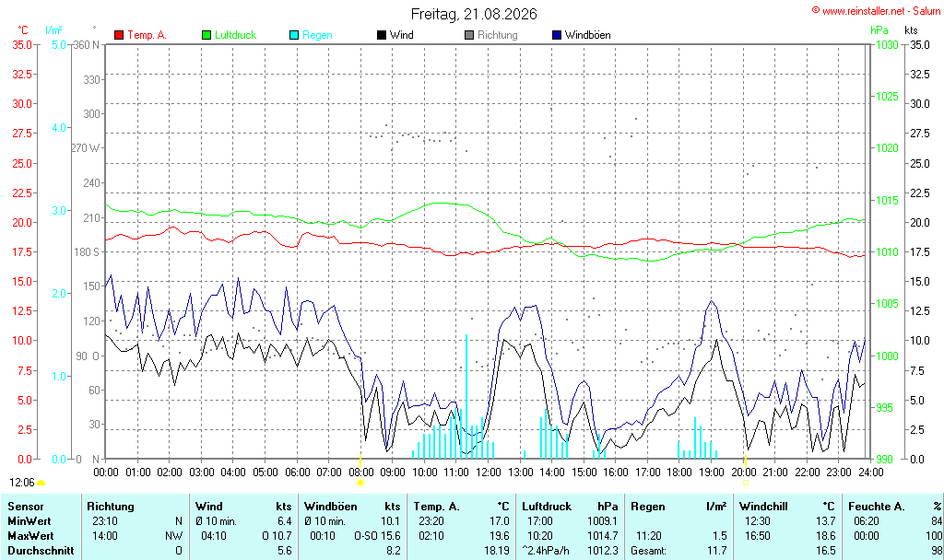Click the 270 W direction axis label

(86, 148)
